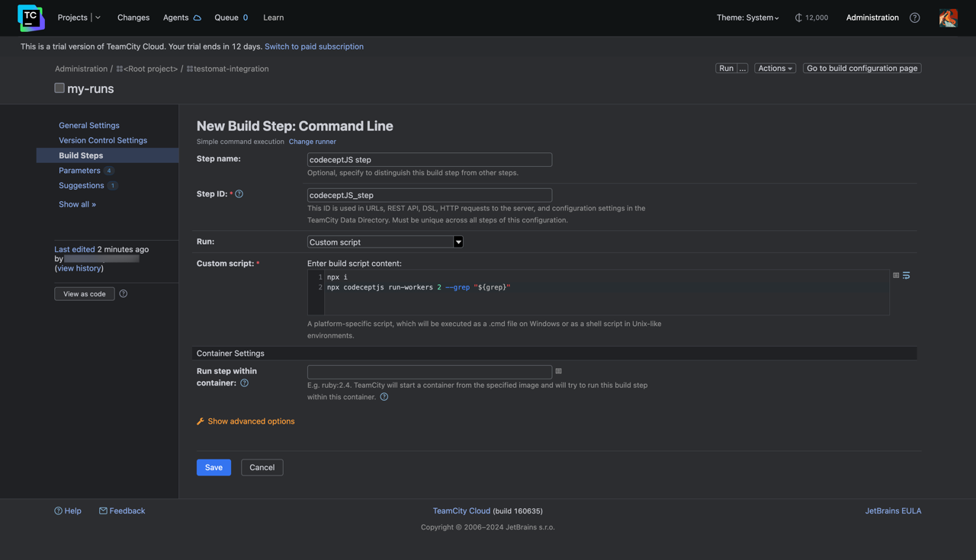Open Parameters settings in sidebar
Screen dimensions: 976x560
point(79,171)
